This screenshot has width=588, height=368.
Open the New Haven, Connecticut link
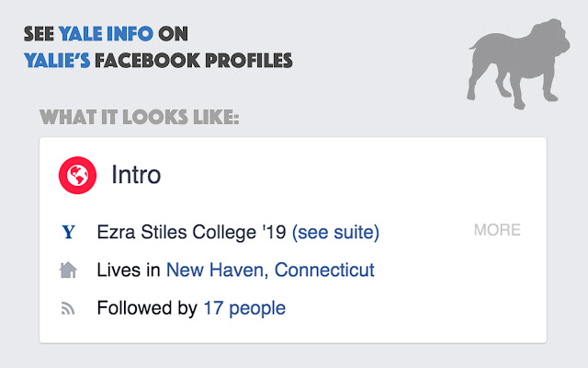[x=270, y=270]
